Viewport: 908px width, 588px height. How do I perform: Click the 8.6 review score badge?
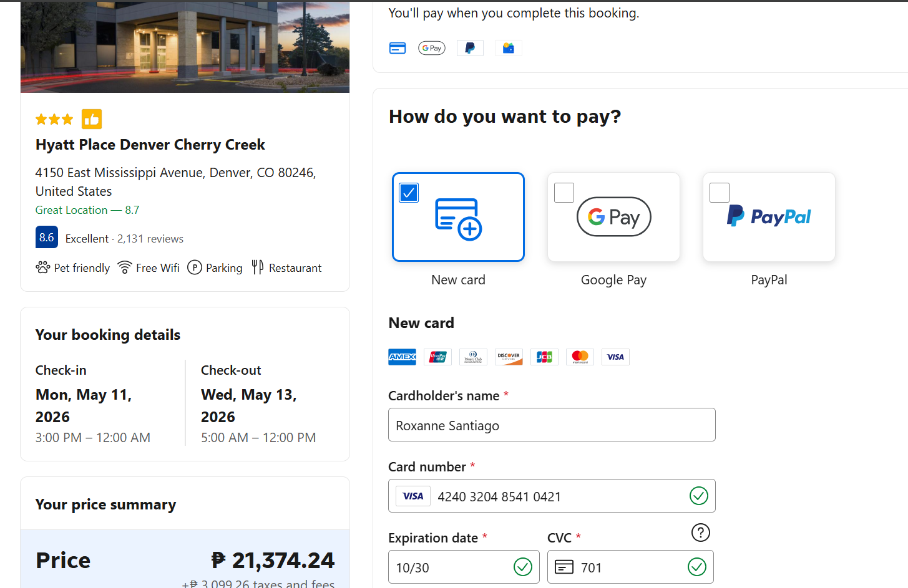(x=47, y=238)
